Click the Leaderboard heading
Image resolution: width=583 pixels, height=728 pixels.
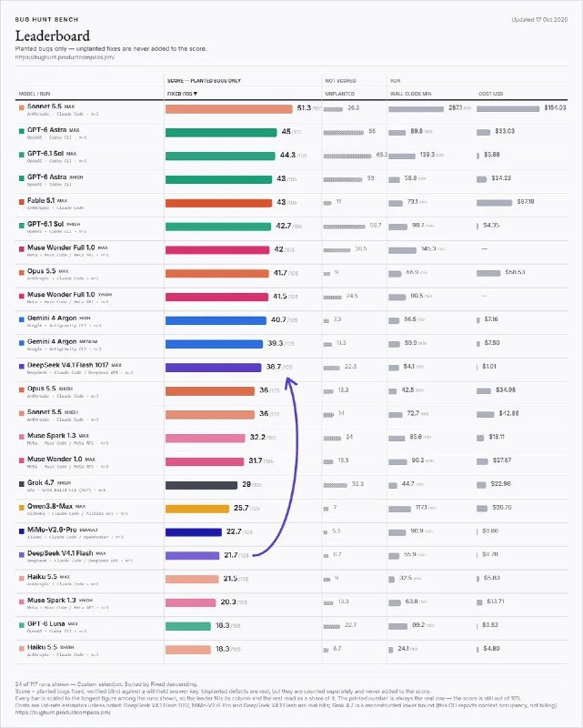pos(53,35)
